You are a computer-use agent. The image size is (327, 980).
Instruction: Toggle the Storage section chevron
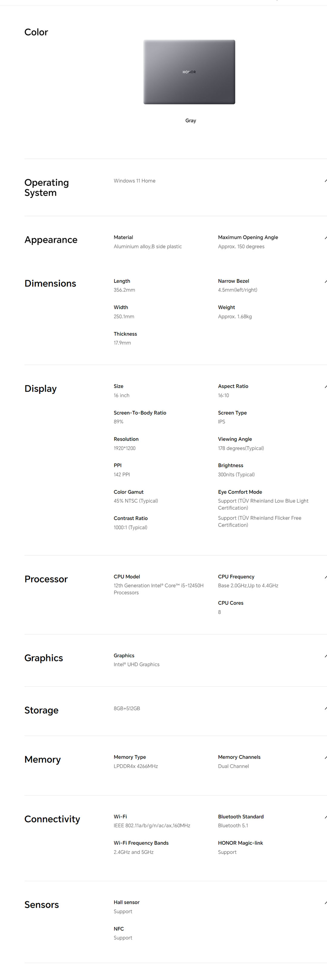tap(325, 708)
